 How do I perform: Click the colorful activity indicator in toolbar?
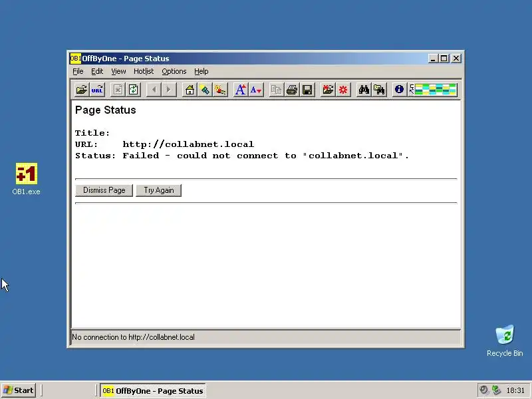(436, 90)
